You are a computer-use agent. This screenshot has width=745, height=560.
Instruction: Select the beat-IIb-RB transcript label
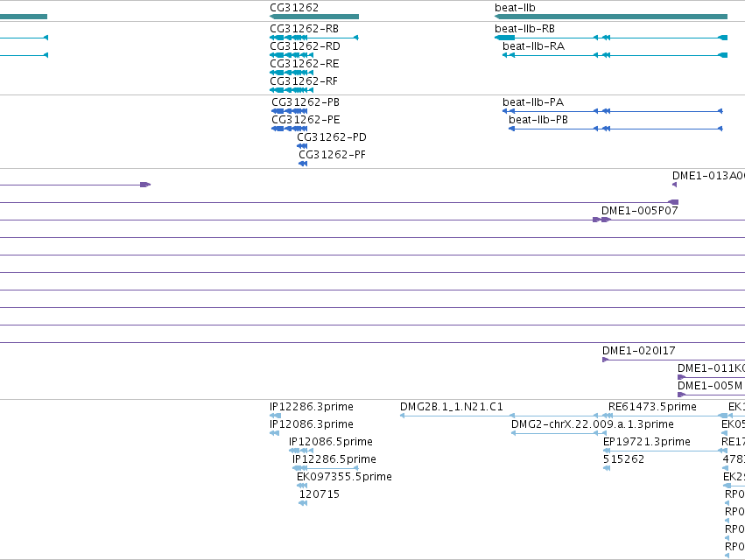coord(524,29)
